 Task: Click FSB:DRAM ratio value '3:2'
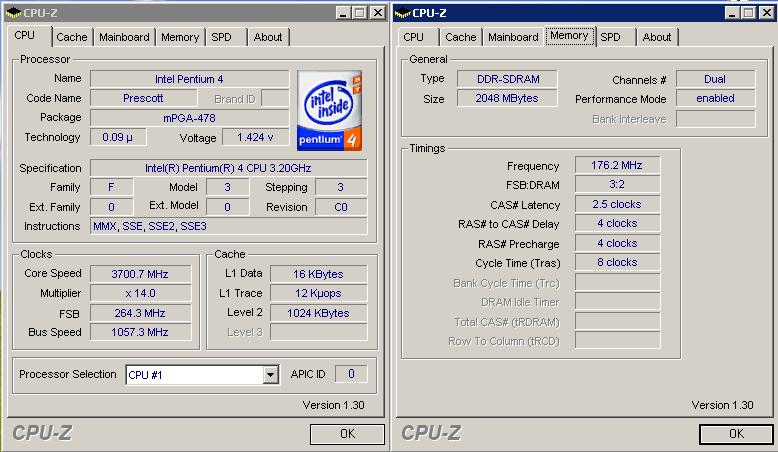(x=617, y=185)
